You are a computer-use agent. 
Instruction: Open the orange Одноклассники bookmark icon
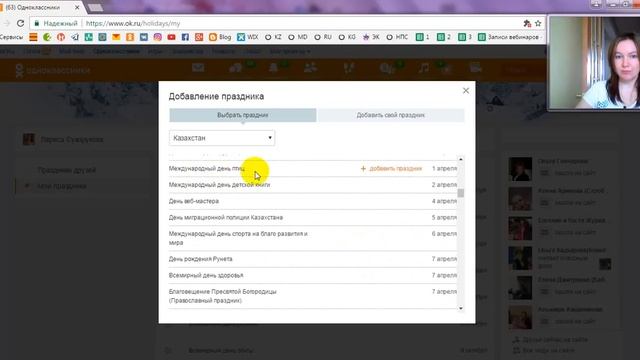(130, 37)
